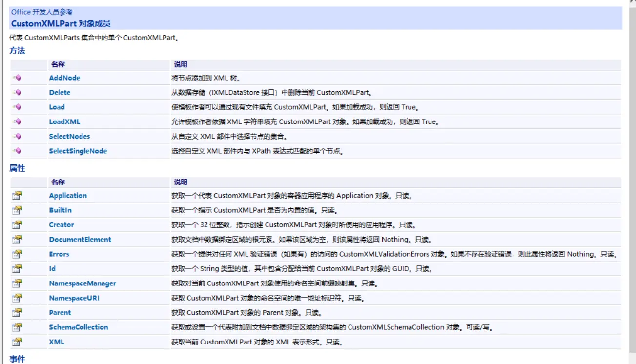Go to NamespaceManager property page
The height and width of the screenshot is (364, 636).
click(82, 283)
